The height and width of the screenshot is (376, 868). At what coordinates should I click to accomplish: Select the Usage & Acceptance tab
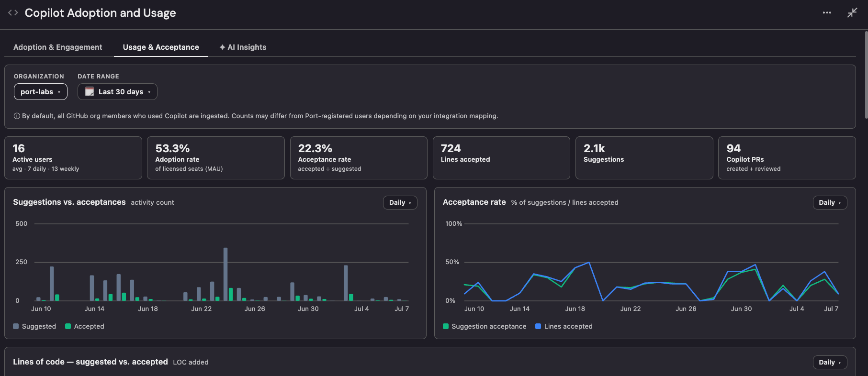pos(161,47)
